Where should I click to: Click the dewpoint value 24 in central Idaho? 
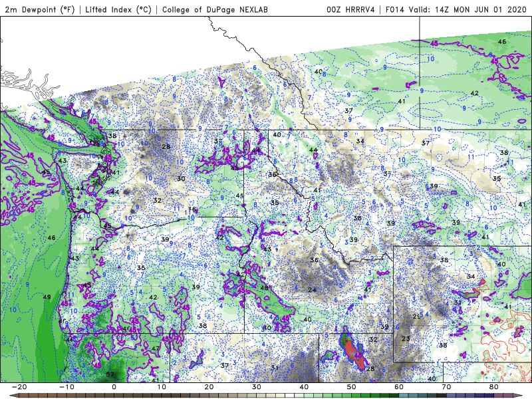click(312, 289)
